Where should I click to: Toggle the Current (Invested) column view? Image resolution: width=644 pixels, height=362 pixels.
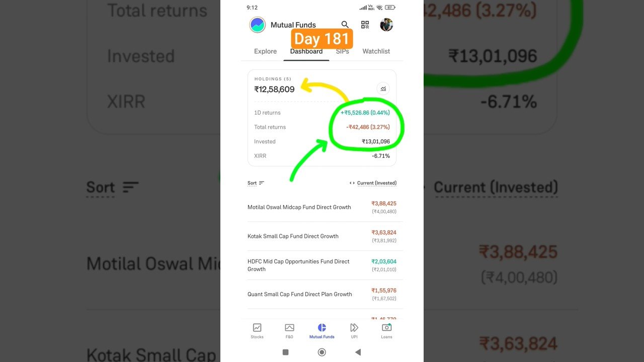click(x=373, y=183)
